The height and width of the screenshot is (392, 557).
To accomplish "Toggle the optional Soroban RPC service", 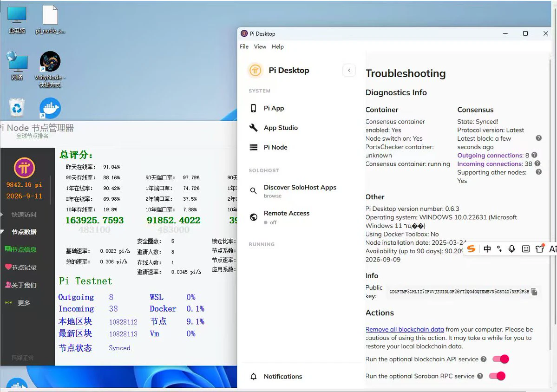I will tap(497, 376).
